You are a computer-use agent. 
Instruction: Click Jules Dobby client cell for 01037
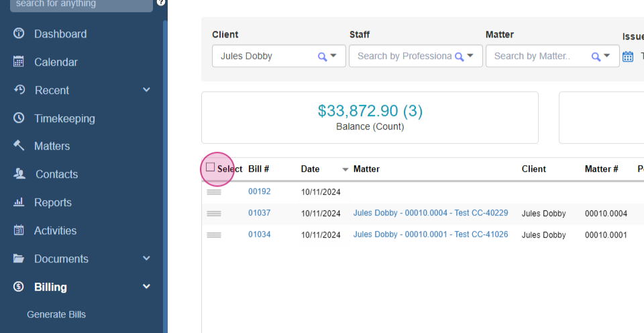point(543,213)
